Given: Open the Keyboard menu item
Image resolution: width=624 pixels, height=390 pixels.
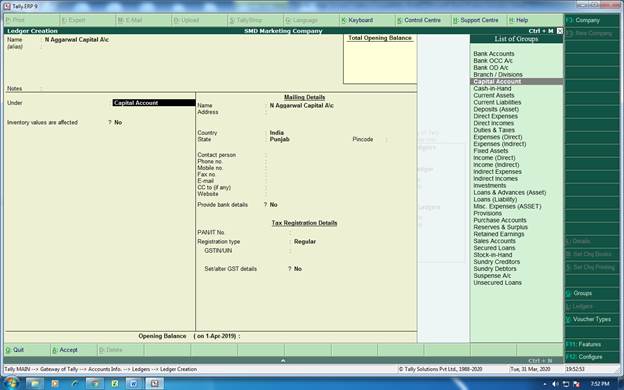Looking at the screenshot, I should (357, 20).
